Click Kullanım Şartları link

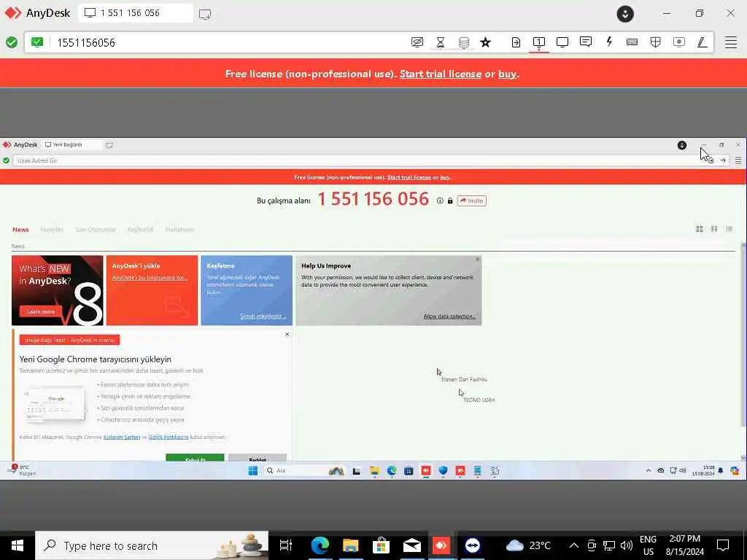pyautogui.click(x=122, y=437)
